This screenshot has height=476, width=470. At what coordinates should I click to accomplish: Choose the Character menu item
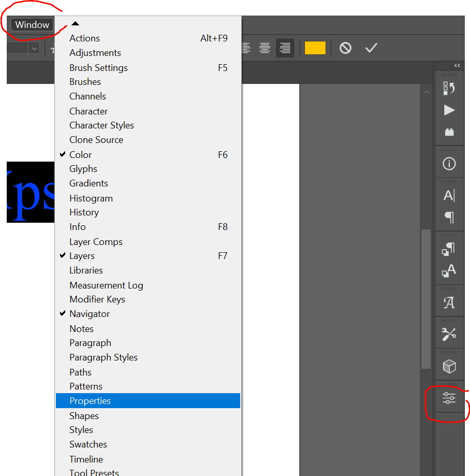[148, 111]
